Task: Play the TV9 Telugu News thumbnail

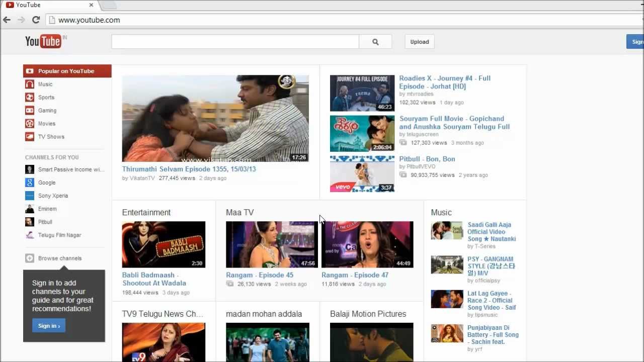Action: click(164, 342)
